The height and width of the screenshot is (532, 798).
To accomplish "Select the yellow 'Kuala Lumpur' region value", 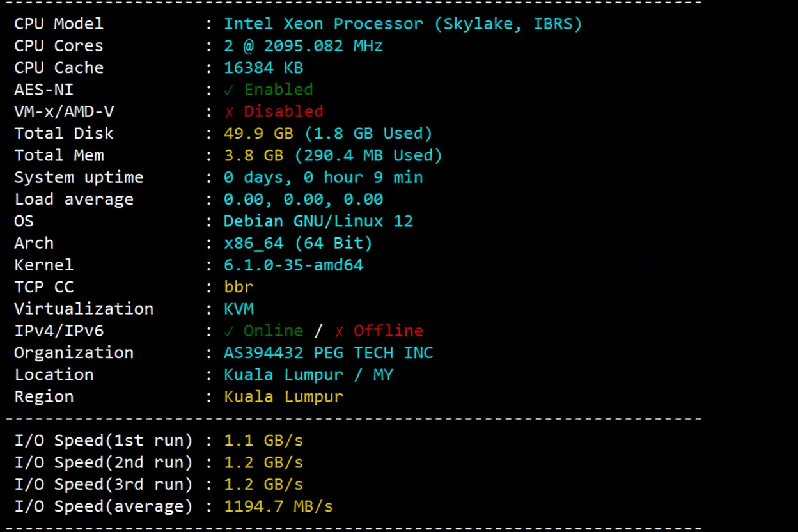I will pyautogui.click(x=283, y=397).
